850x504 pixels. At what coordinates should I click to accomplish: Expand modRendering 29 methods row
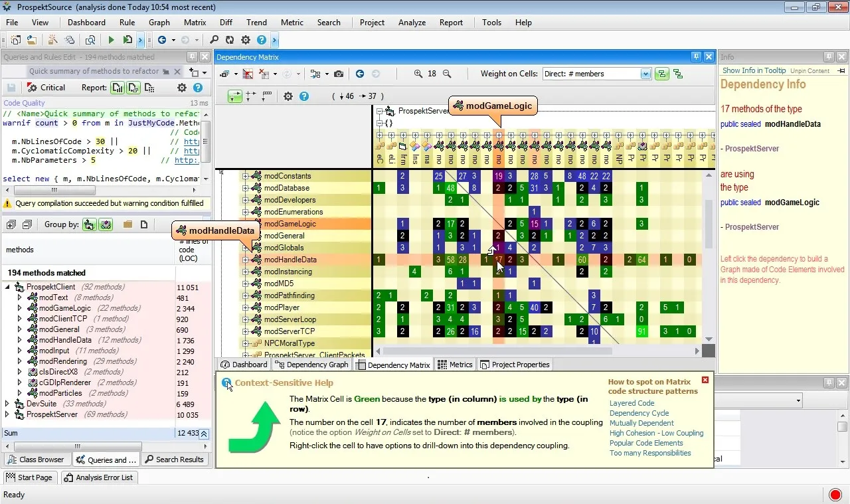[x=20, y=361]
